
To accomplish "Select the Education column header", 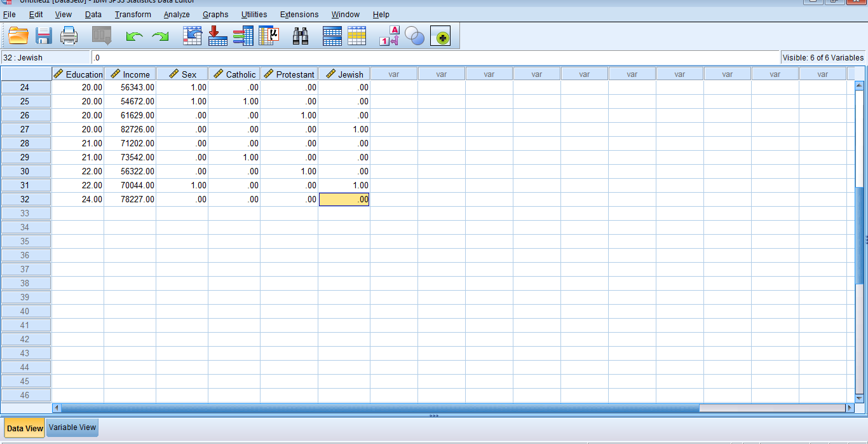I will pos(78,74).
